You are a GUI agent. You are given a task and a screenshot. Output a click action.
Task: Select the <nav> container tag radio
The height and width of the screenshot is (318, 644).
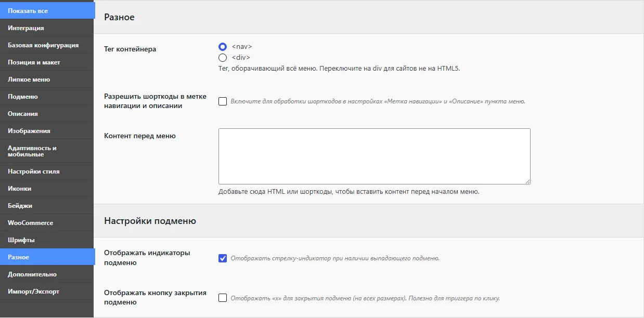(x=223, y=47)
